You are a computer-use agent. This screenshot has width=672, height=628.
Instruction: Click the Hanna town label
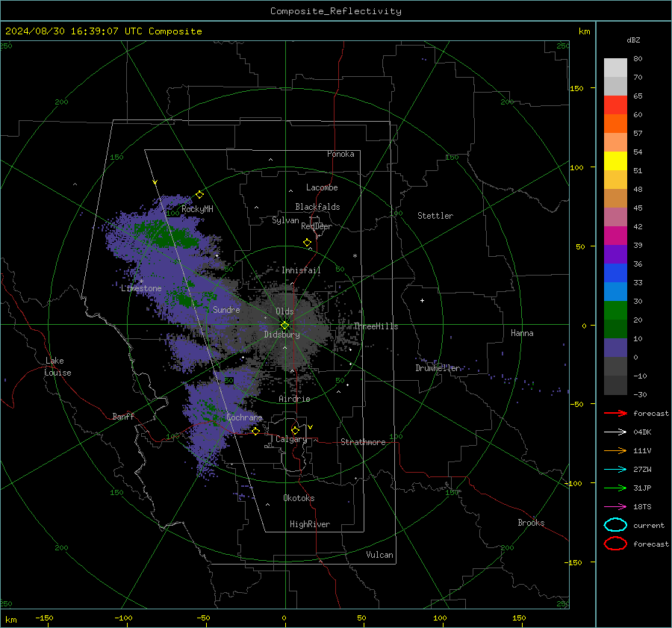(522, 333)
